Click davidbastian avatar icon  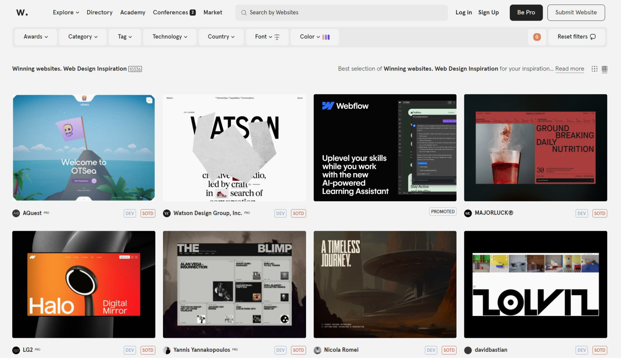coord(468,350)
